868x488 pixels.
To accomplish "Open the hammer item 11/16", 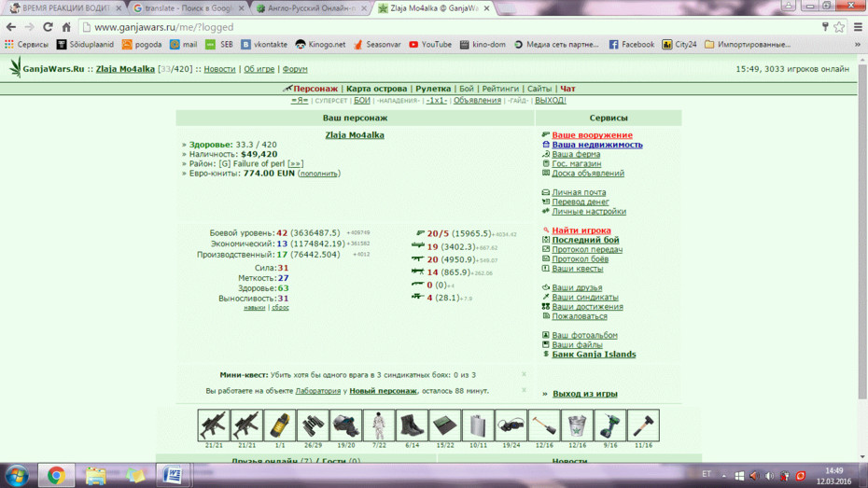I will coord(643,425).
